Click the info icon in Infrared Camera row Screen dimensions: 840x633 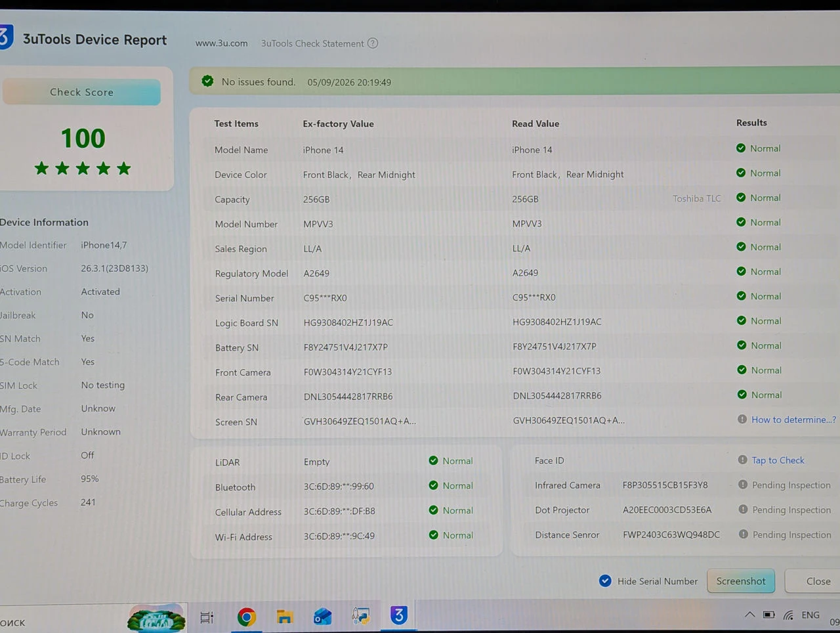[x=743, y=485]
